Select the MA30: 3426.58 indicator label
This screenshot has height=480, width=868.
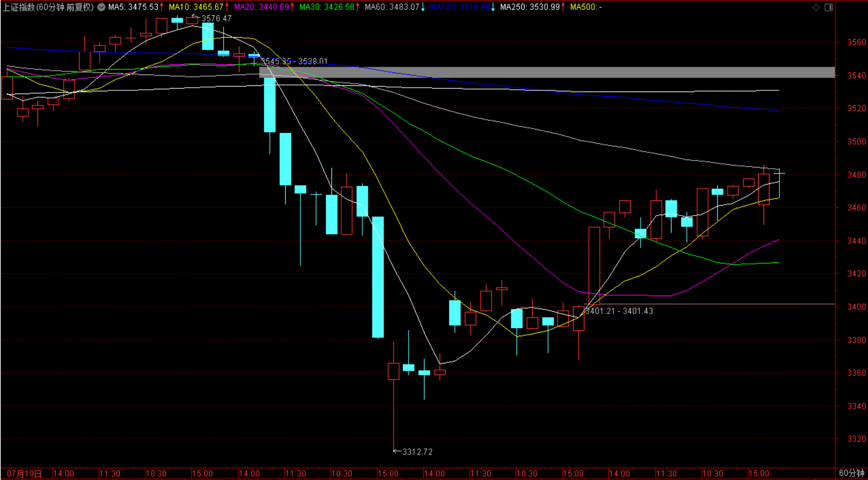coord(327,7)
